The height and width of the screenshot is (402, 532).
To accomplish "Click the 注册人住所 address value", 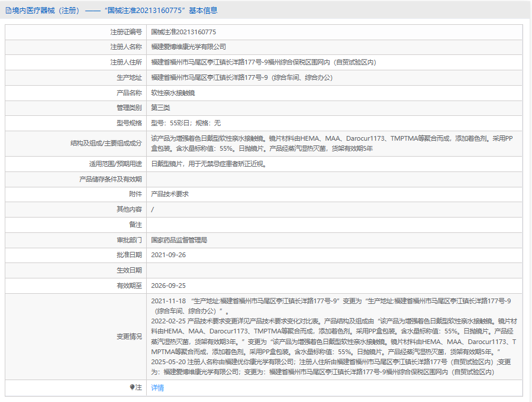I will [263, 62].
